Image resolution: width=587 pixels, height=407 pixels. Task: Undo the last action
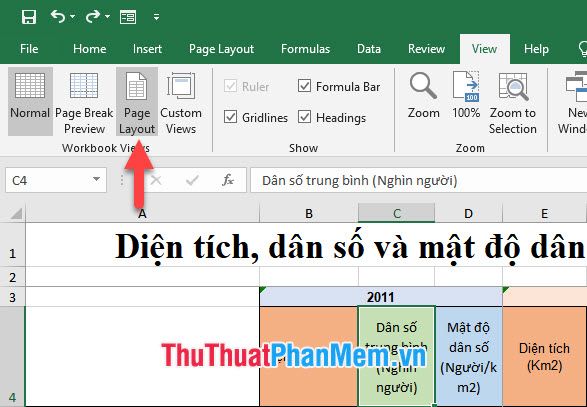[58, 16]
